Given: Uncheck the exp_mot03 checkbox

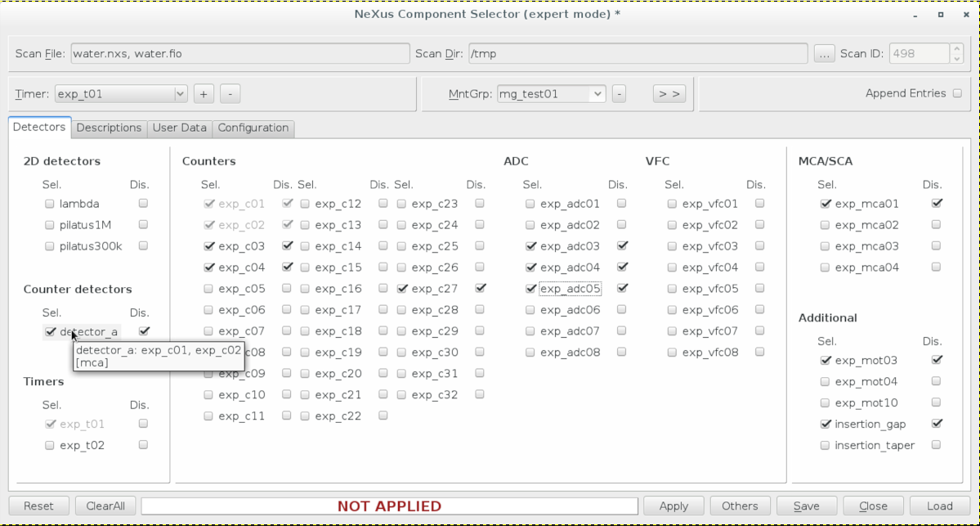Looking at the screenshot, I should (x=826, y=360).
